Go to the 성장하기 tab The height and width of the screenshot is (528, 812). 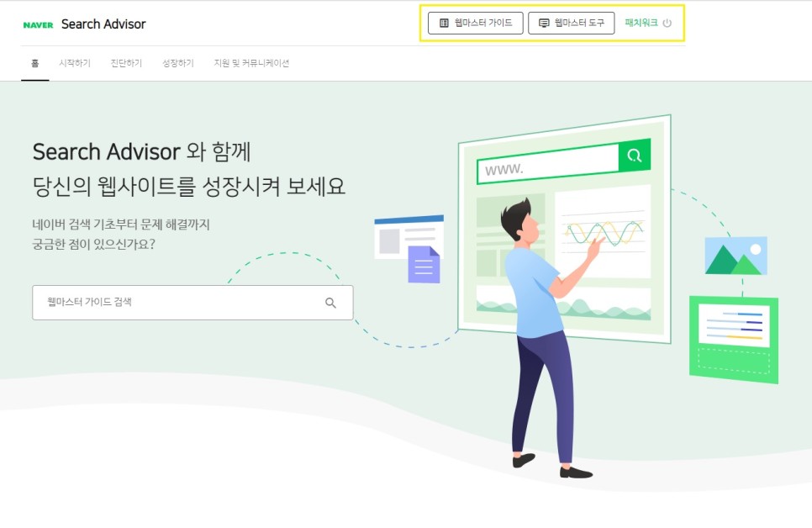point(178,63)
